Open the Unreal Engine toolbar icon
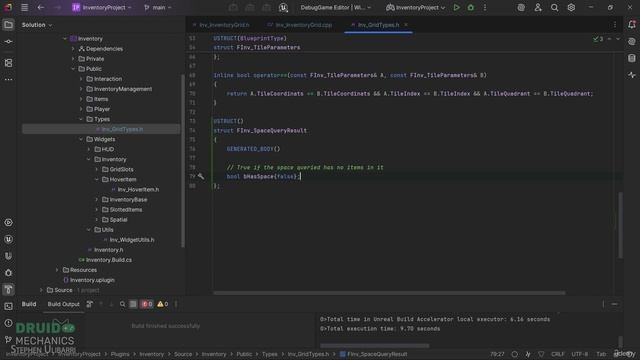Image resolution: width=640 pixels, height=360 pixels. tap(283, 7)
